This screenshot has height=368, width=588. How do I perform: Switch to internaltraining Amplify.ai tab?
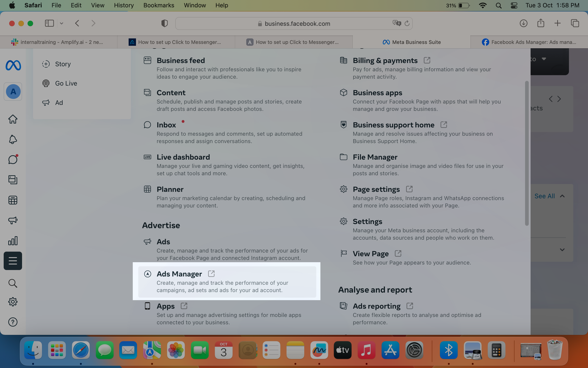(59, 42)
